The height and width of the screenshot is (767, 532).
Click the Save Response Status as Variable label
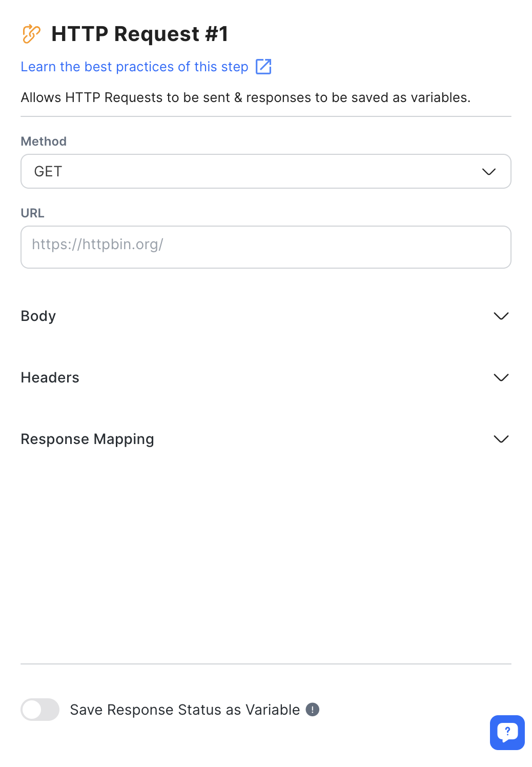pyautogui.click(x=185, y=710)
